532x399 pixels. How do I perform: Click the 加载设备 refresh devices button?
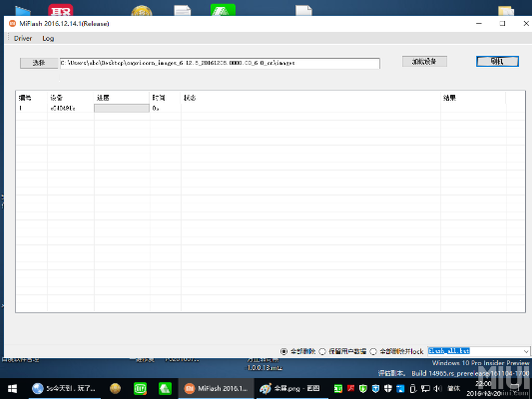pyautogui.click(x=424, y=62)
